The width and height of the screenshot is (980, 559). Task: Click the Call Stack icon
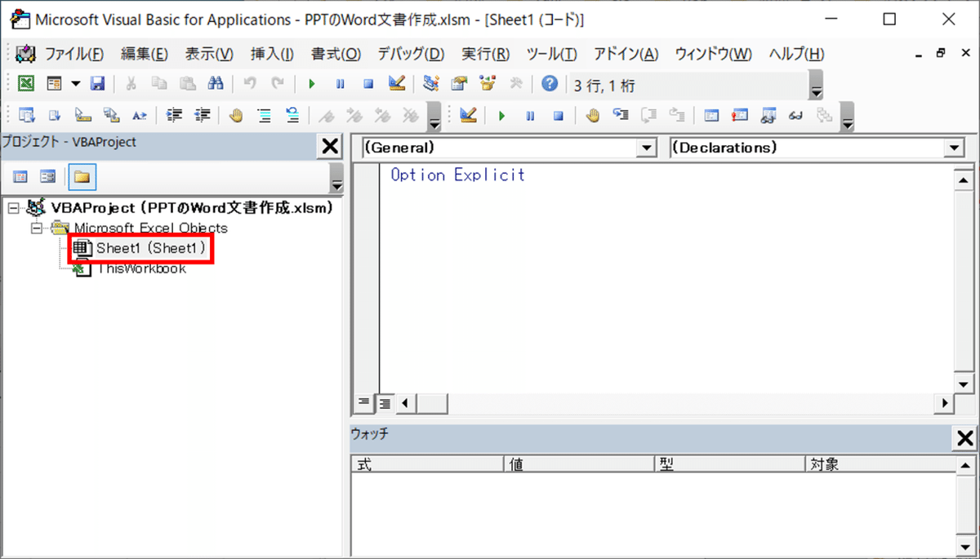(x=824, y=116)
